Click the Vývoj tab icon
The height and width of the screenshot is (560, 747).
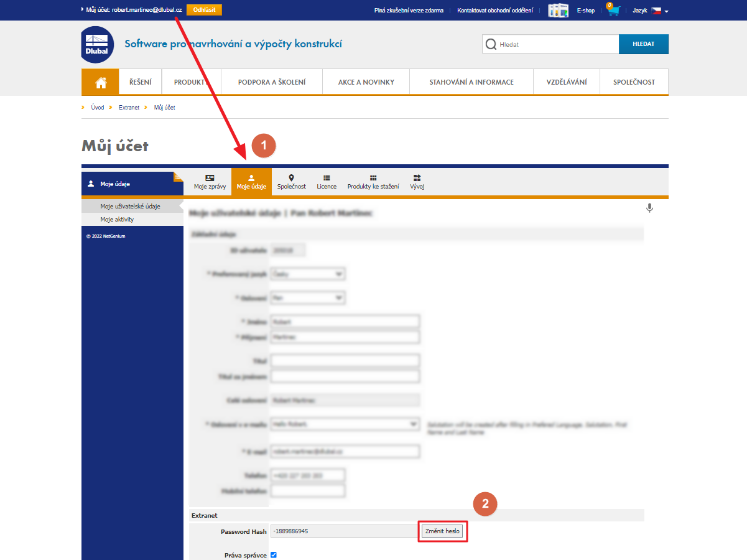[416, 177]
